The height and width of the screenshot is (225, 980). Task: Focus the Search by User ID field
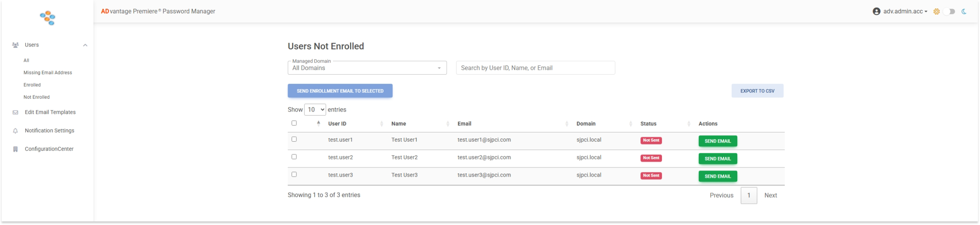pos(535,68)
